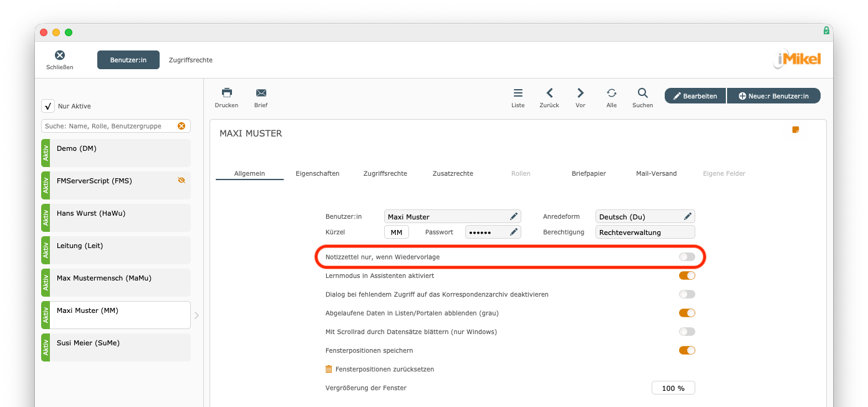Open the Zusatzrechte tab
Screen dimensions: 868x407
(x=453, y=173)
